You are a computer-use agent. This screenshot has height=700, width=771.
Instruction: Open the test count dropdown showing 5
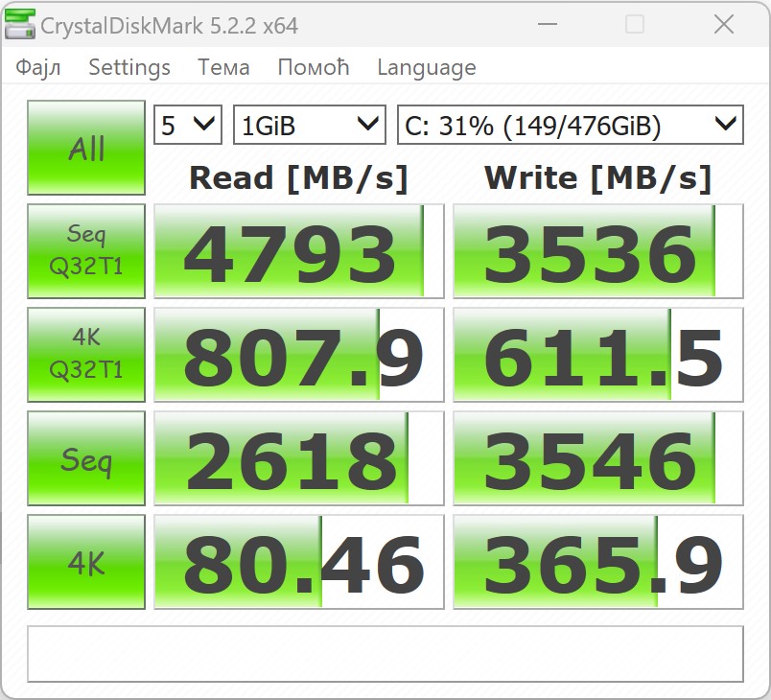coord(188,125)
